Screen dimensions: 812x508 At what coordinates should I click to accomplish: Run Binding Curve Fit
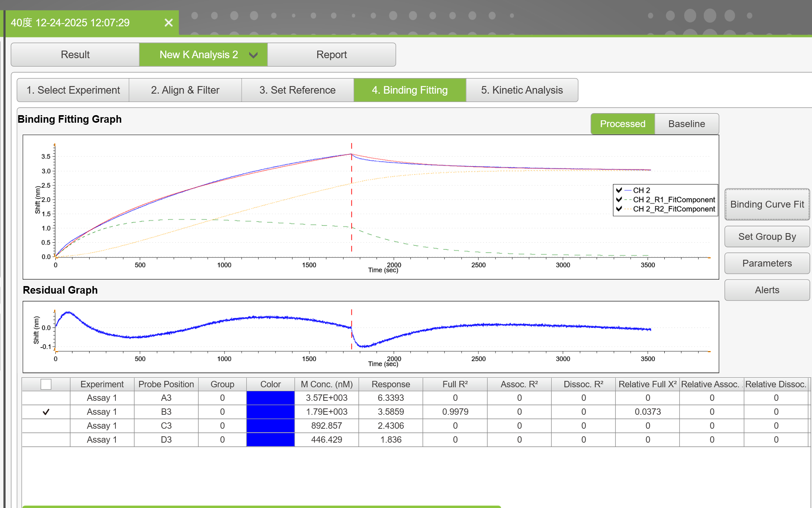click(767, 204)
